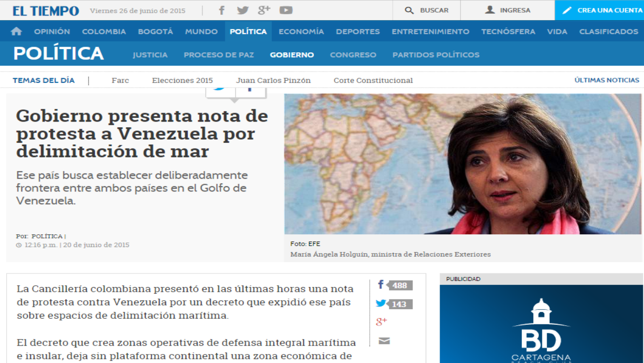Click the Foto: EFE credit
The height and width of the screenshot is (363, 644).
click(305, 244)
